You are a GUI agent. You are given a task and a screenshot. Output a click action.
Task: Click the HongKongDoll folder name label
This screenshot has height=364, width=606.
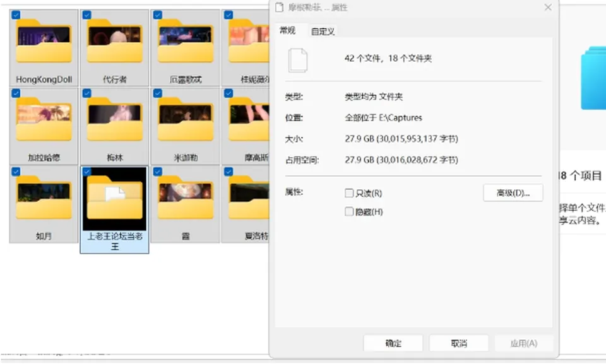pos(44,79)
